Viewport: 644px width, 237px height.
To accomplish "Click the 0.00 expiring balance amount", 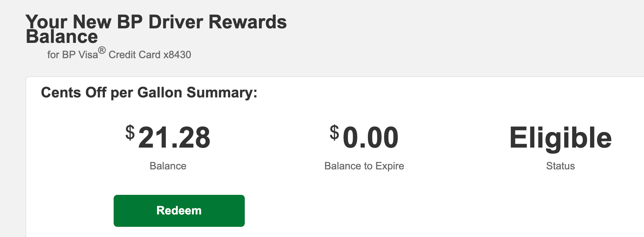I will (370, 138).
